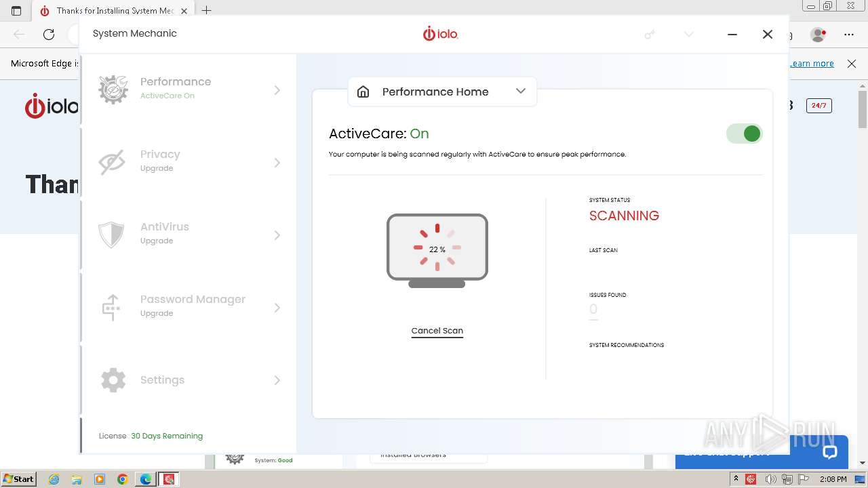Screen dimensions: 868x488
Task: Expand Settings with its arrow chevron
Action: [x=277, y=380]
